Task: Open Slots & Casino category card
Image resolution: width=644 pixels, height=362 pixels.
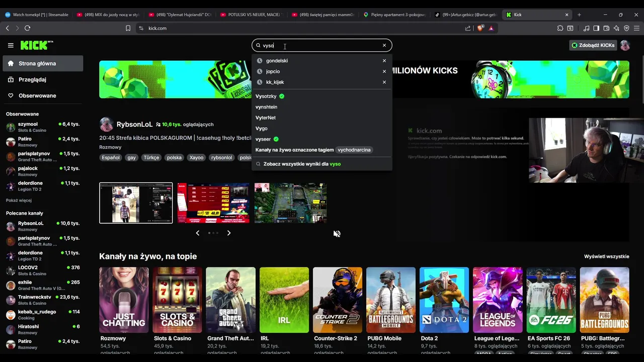Action: click(177, 300)
